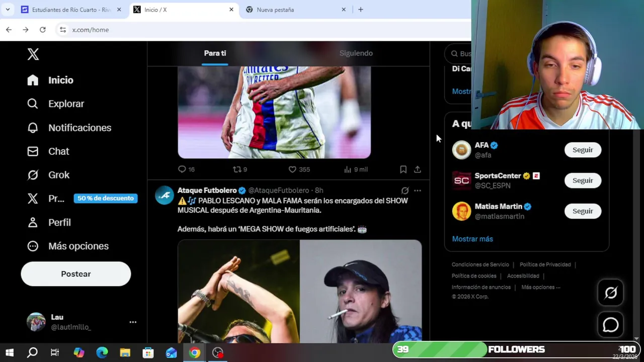644x362 pixels.
Task: Open the AFA profile avatar
Action: click(x=461, y=150)
